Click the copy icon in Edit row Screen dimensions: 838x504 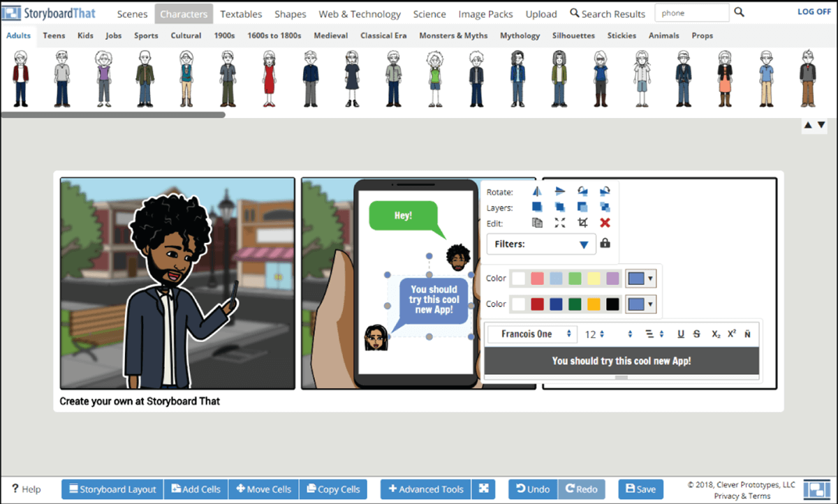tap(537, 223)
